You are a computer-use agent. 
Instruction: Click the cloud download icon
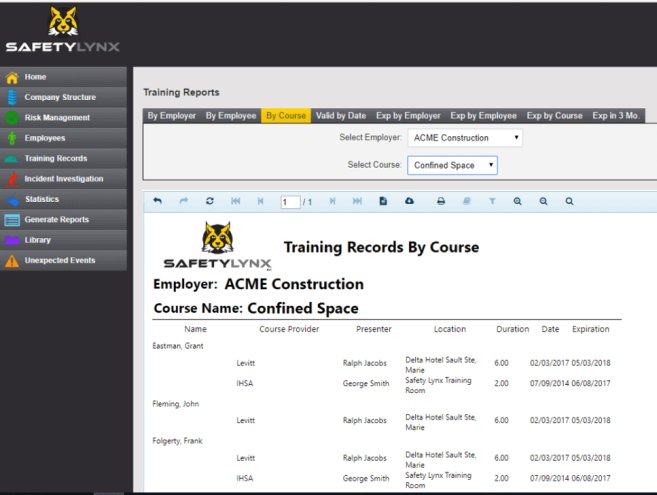tap(409, 201)
